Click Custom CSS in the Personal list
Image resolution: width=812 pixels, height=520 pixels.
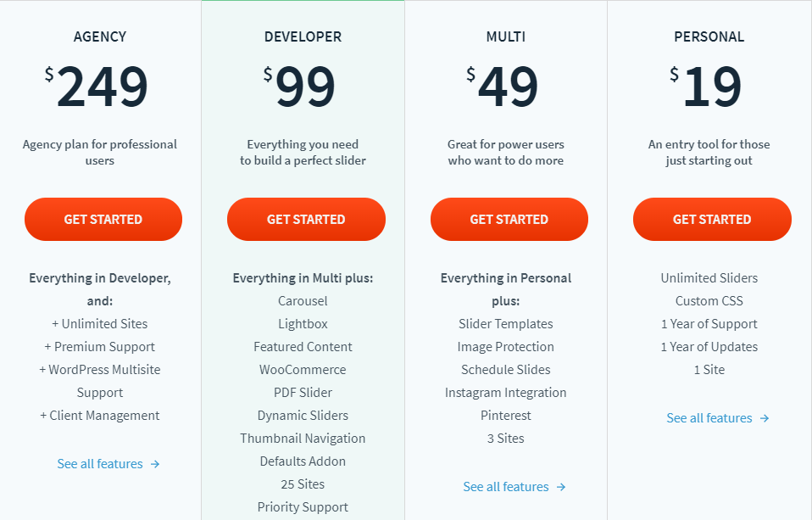pyautogui.click(x=709, y=301)
